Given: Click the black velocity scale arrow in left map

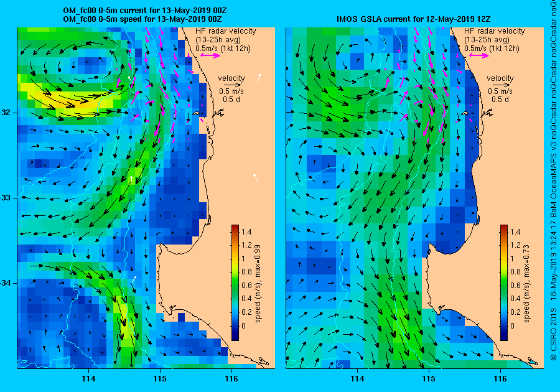Looking at the screenshot, I should [x=232, y=85].
